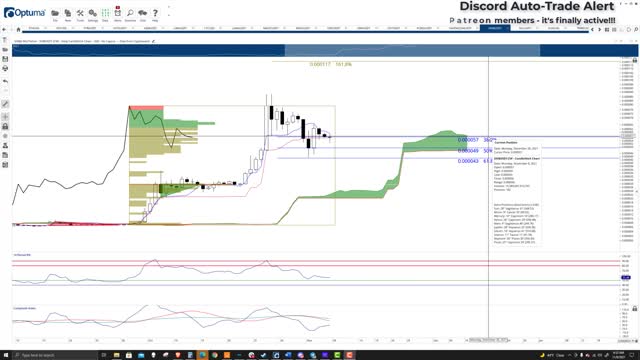Screen dimensions: 640x360
Task: Go to the home page tab icon
Action: click(18, 29)
